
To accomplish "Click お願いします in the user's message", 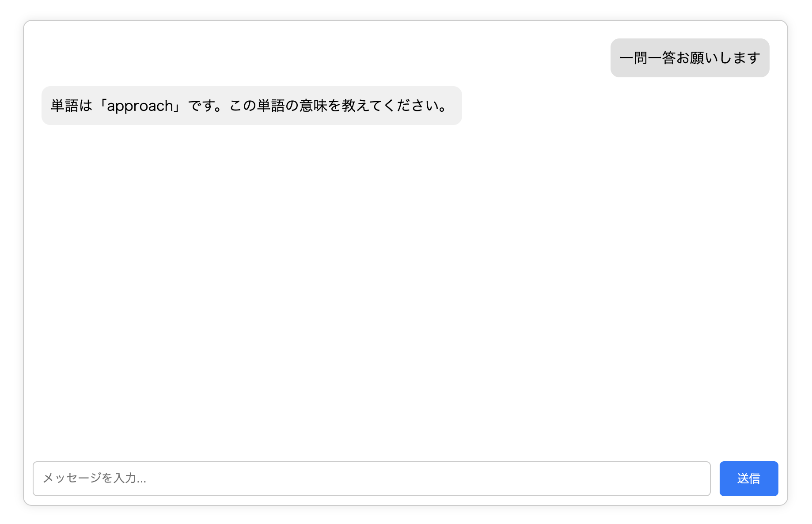I will click(718, 58).
